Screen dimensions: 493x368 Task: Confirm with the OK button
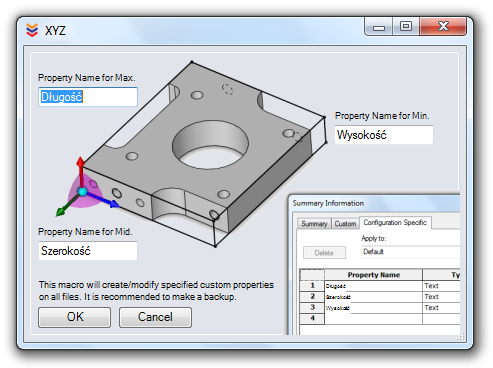pos(74,317)
